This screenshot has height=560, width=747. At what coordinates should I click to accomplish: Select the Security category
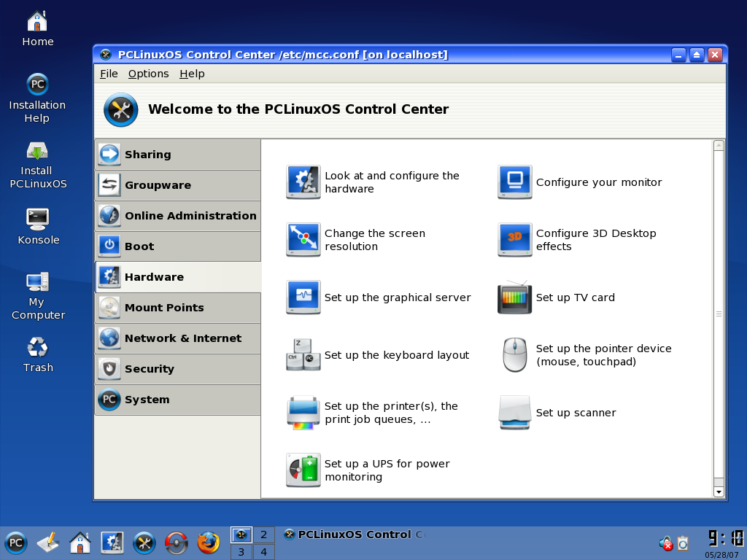click(x=178, y=368)
